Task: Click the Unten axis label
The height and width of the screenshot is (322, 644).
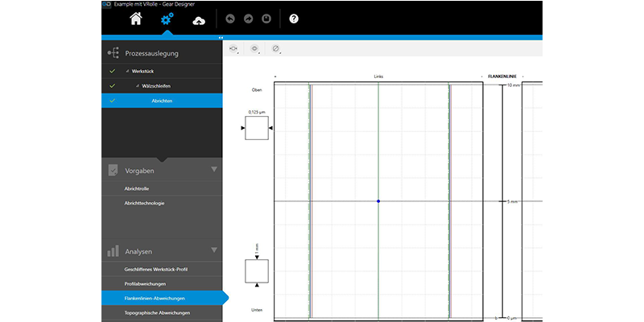Action: coord(257,310)
